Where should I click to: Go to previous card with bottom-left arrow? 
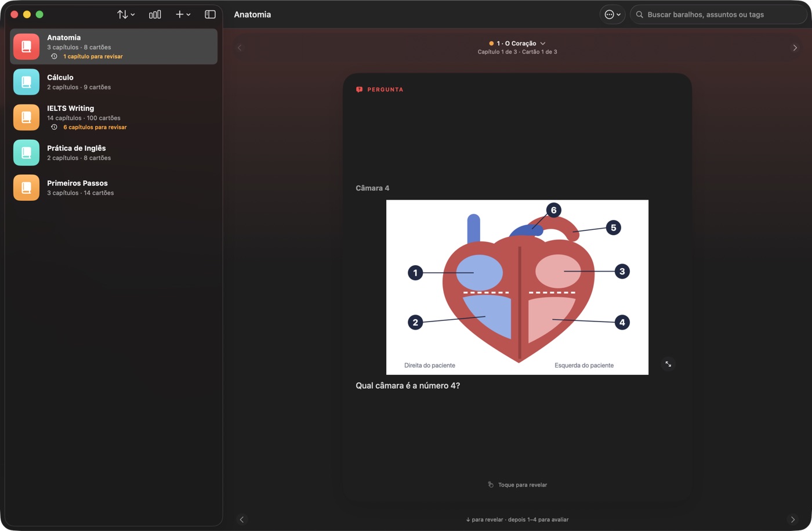tap(242, 519)
